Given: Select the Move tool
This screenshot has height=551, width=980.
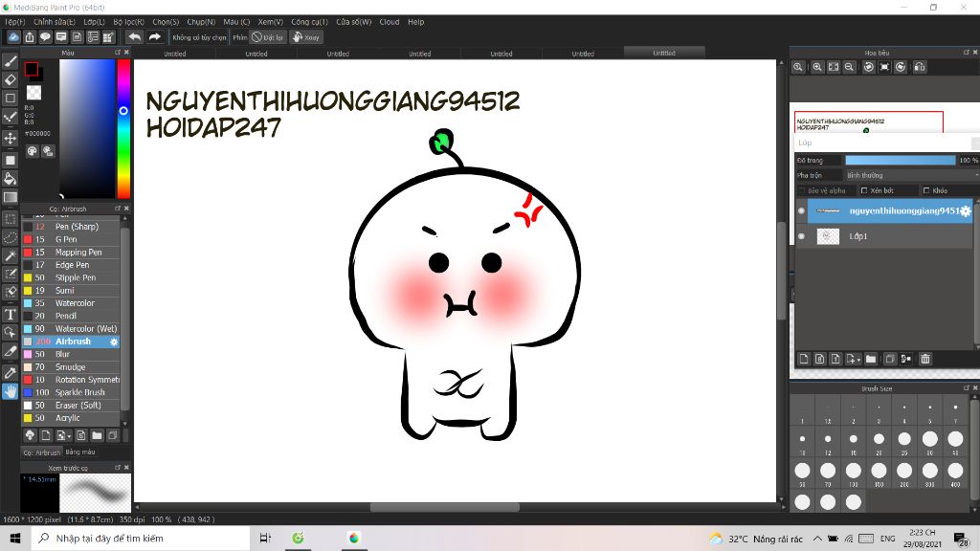Looking at the screenshot, I should pyautogui.click(x=10, y=138).
